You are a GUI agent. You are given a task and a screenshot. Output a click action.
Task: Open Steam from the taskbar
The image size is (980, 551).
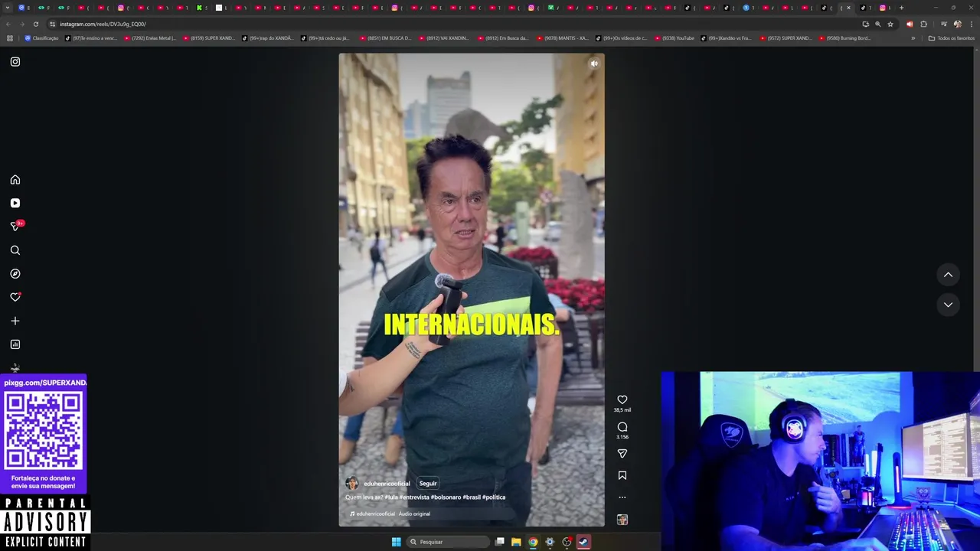[x=583, y=542]
